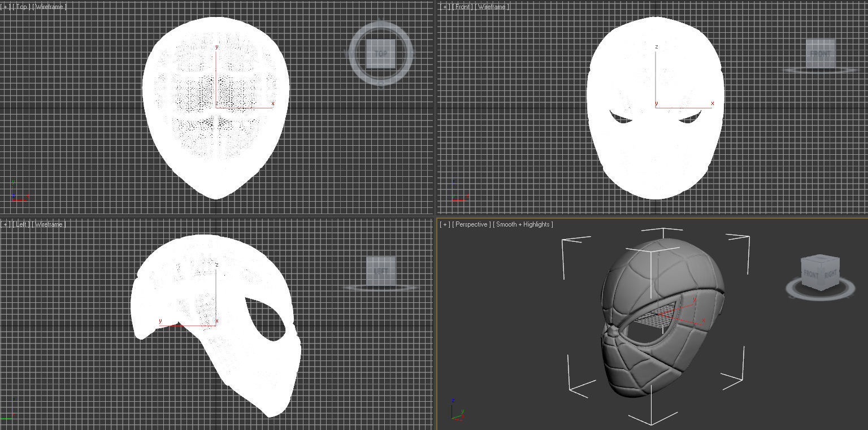Open the [+] menu of the Front viewport
The image size is (868, 430).
[446, 7]
